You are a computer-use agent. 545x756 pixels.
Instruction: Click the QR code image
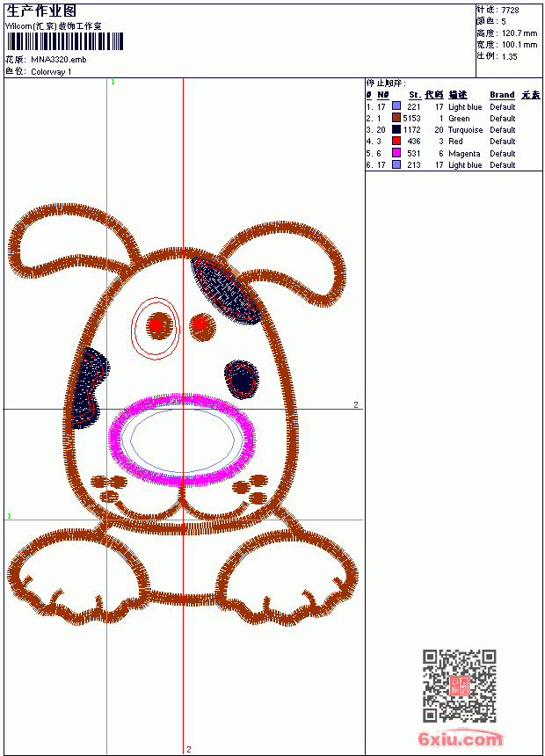tap(460, 685)
